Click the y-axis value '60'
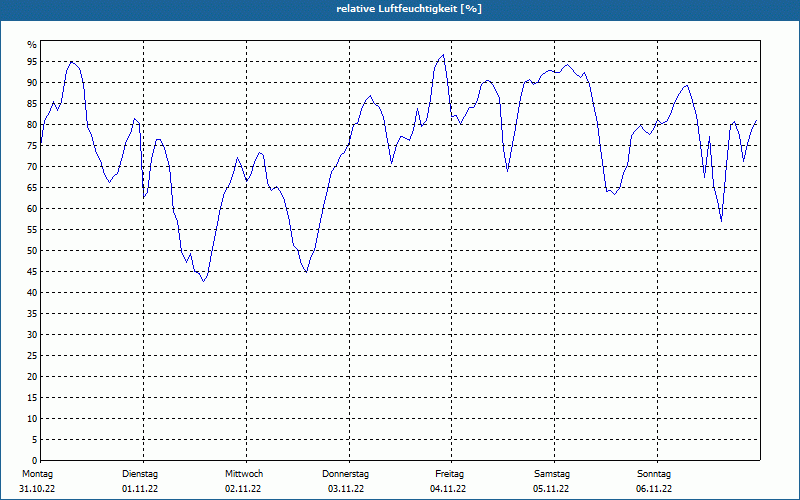 pos(32,209)
